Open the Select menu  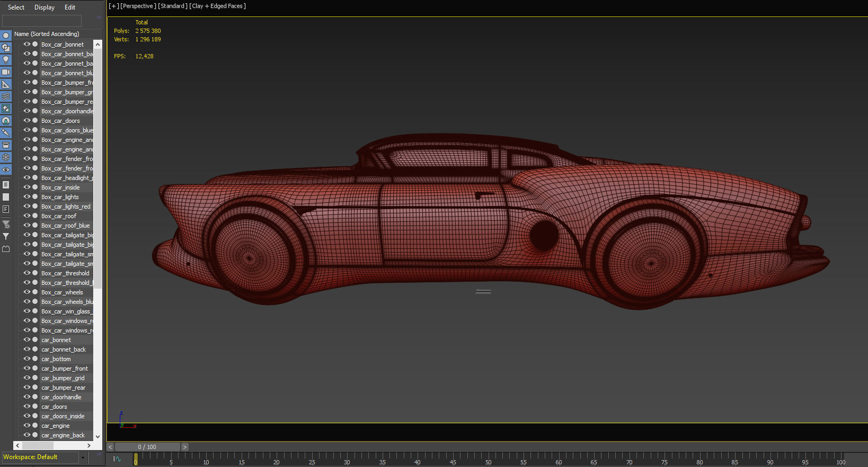pyautogui.click(x=16, y=7)
